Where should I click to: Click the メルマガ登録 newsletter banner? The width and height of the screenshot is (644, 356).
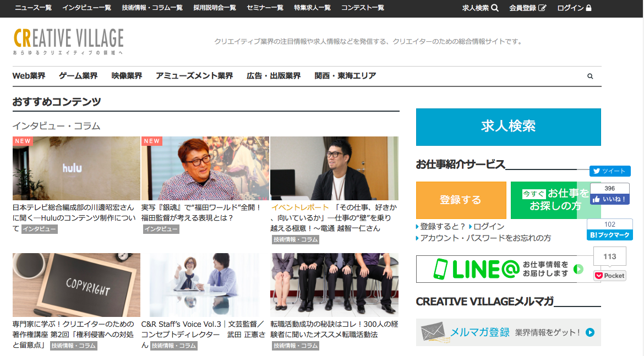508,332
